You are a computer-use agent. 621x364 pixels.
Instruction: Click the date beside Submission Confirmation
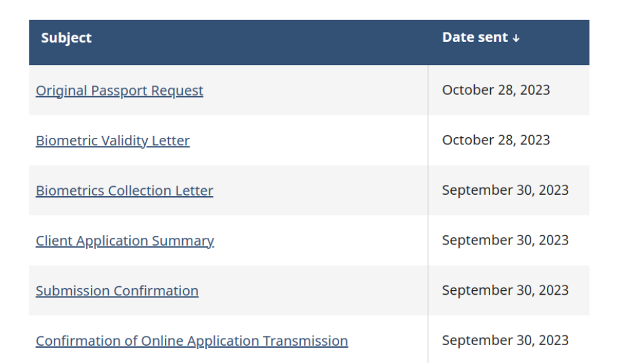point(505,290)
